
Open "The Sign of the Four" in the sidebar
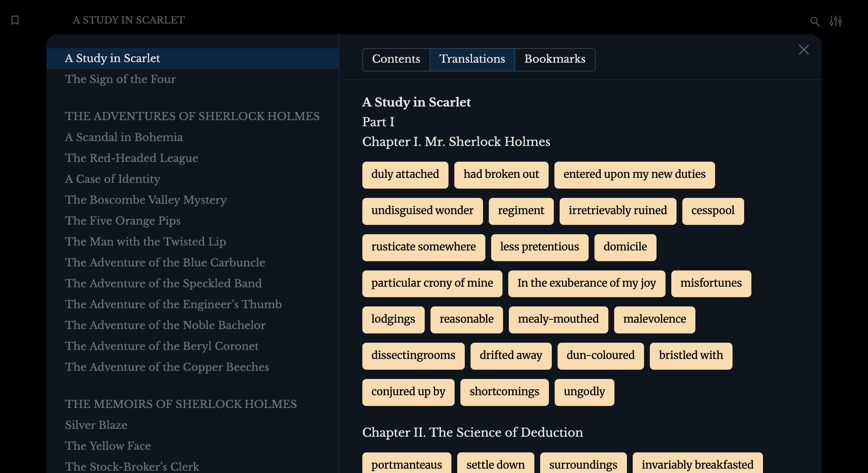pos(120,79)
